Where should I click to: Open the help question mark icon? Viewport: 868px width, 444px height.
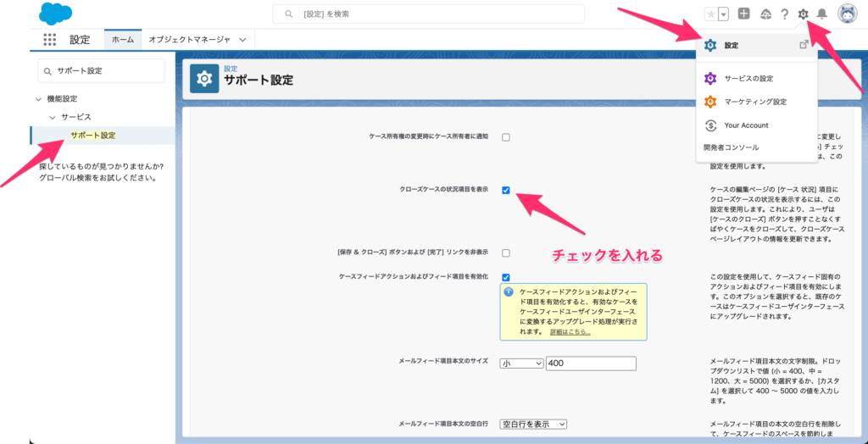[x=784, y=14]
